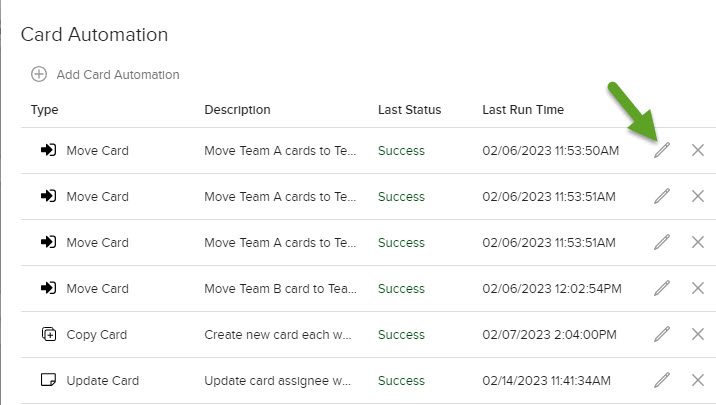Screen dimensions: 716x405
Task: Select the Create new card each w... description
Action: [x=278, y=335]
